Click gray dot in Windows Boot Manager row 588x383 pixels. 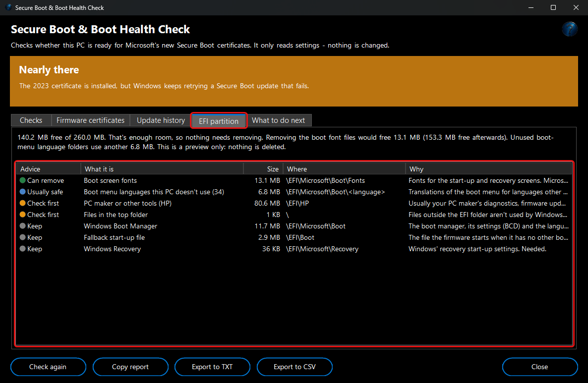22,226
